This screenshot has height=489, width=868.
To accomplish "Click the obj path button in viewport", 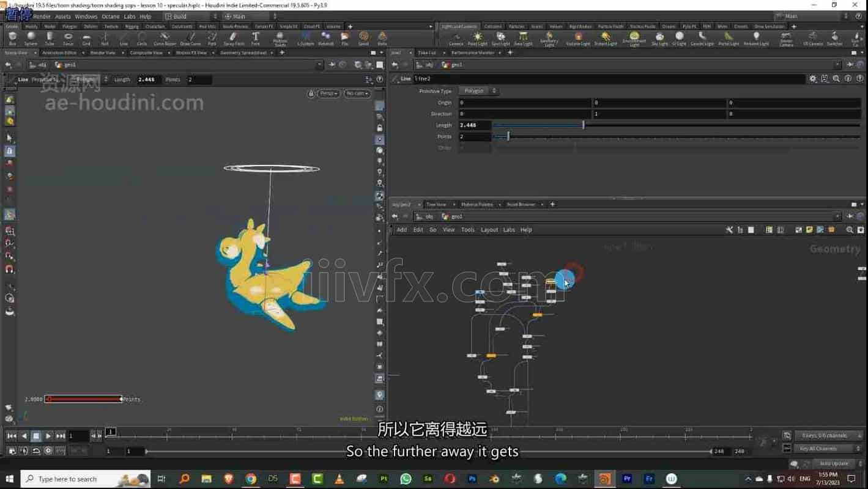I will tap(38, 65).
